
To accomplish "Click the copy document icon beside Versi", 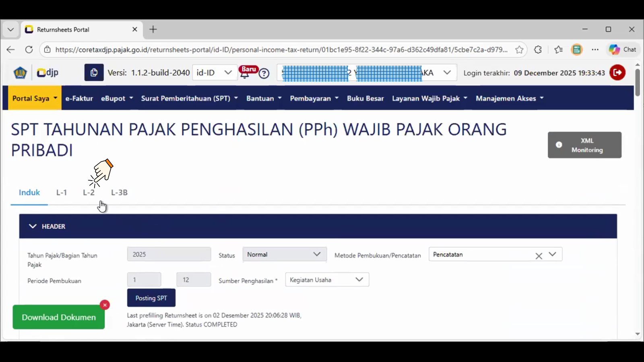I will (94, 73).
